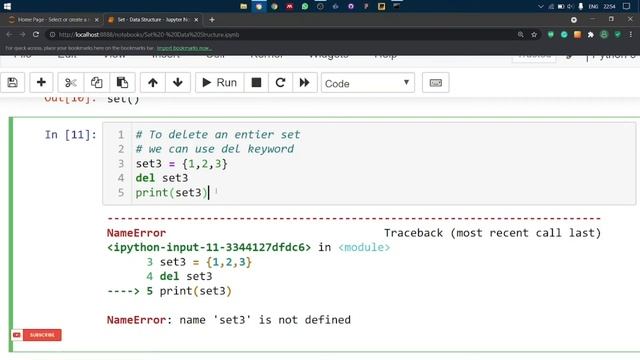Run the current cell
The width and height of the screenshot is (640, 360).
point(220,83)
